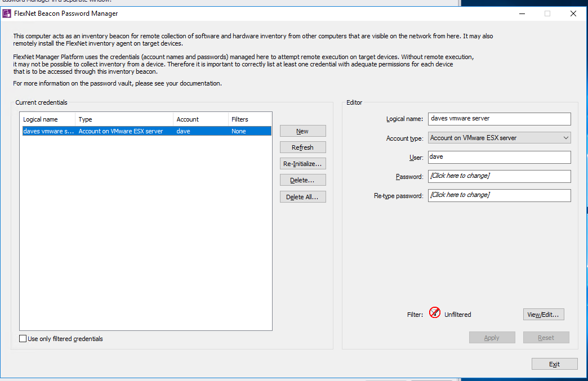588x381 pixels.
Task: Click the disabled Apply button
Action: tap(492, 338)
